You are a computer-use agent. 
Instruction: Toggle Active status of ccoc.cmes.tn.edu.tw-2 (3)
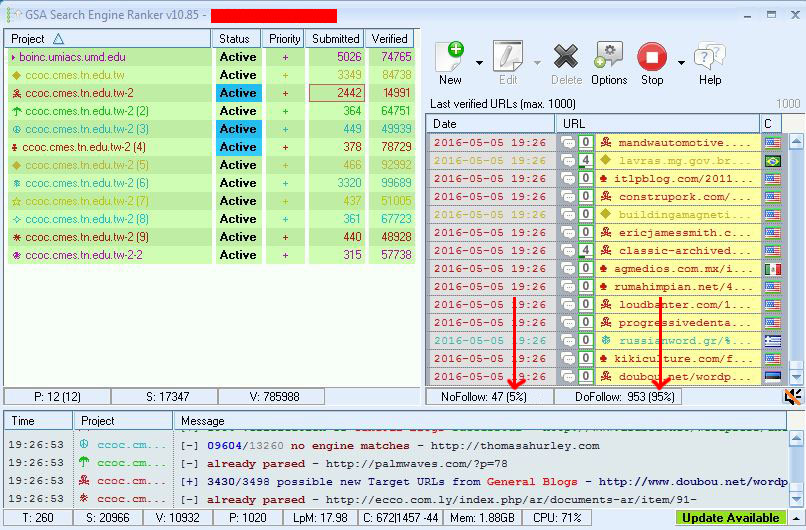(238, 129)
